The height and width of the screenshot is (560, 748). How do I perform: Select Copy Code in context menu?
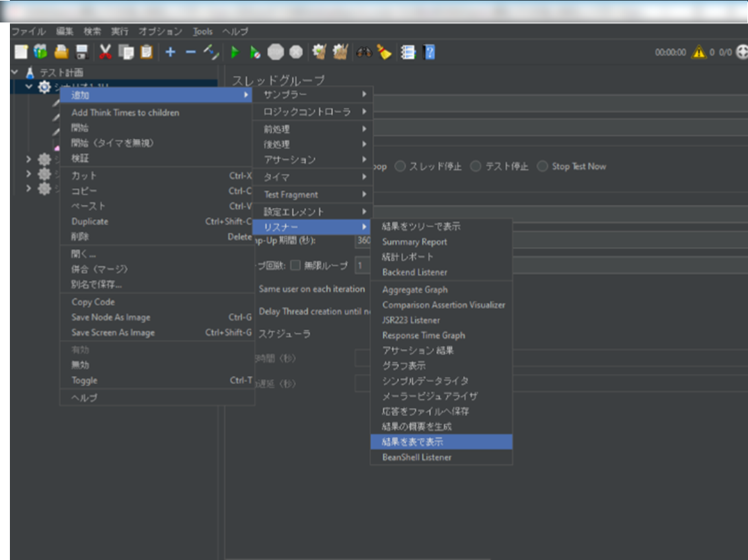(157, 302)
